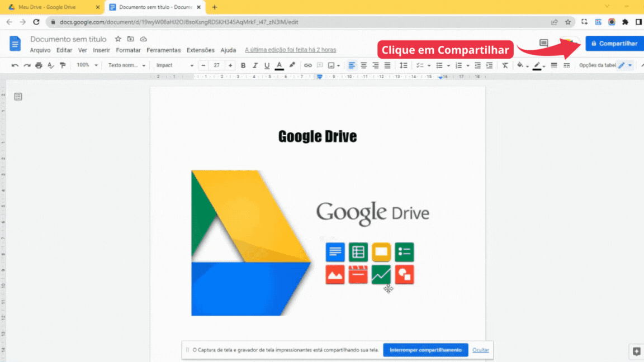Click the document title Documento sem título
This screenshot has height=362, width=644.
click(68, 39)
